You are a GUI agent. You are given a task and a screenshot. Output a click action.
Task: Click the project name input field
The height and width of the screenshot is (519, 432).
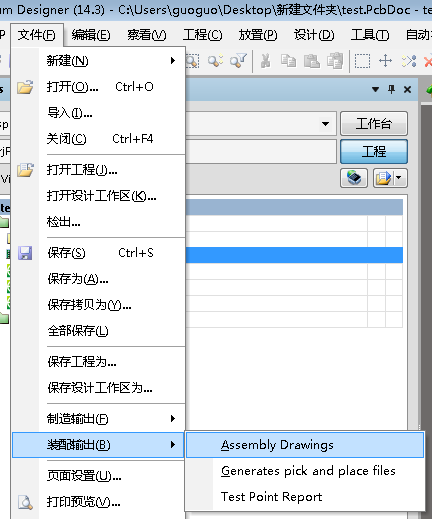click(261, 152)
